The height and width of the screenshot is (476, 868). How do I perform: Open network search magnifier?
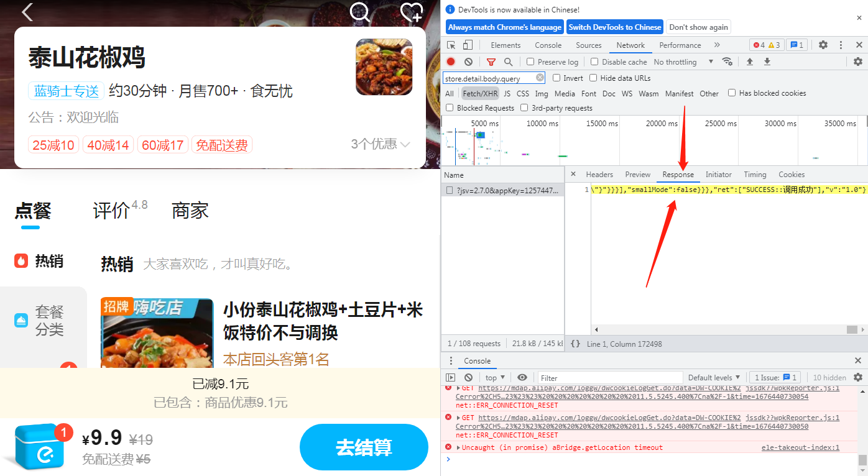click(508, 62)
